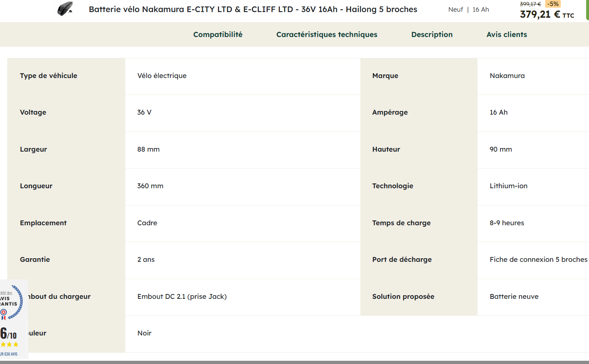
Task: Select the Cadre value
Action: pos(147,223)
